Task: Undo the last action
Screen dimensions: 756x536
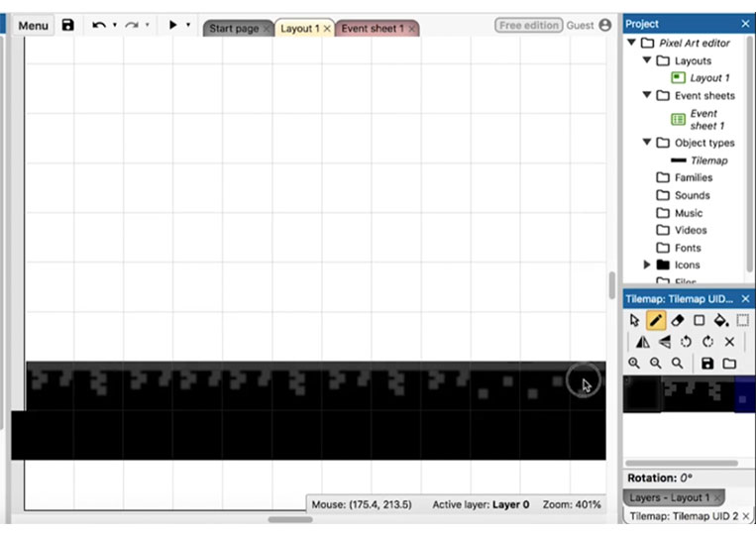Action: tap(99, 25)
